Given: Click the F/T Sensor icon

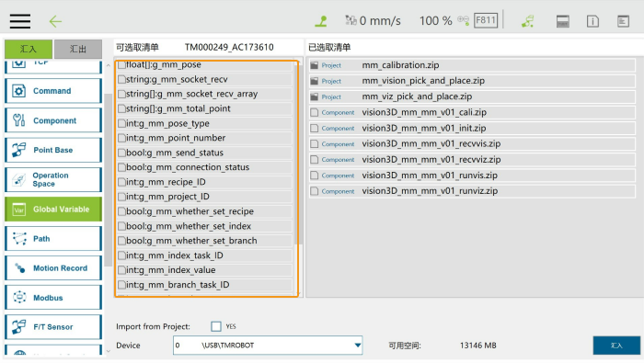Looking at the screenshot, I should (19, 327).
